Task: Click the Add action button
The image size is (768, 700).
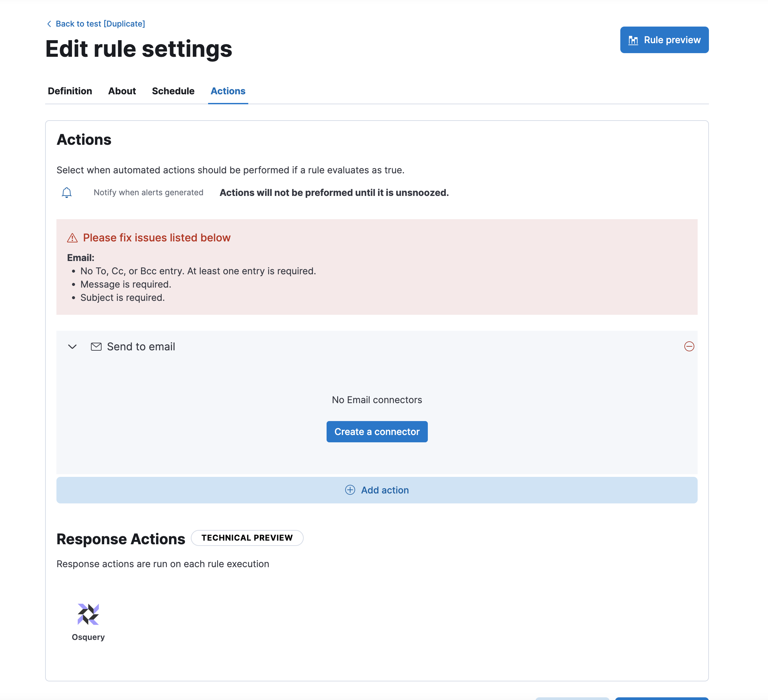Action: 377,490
